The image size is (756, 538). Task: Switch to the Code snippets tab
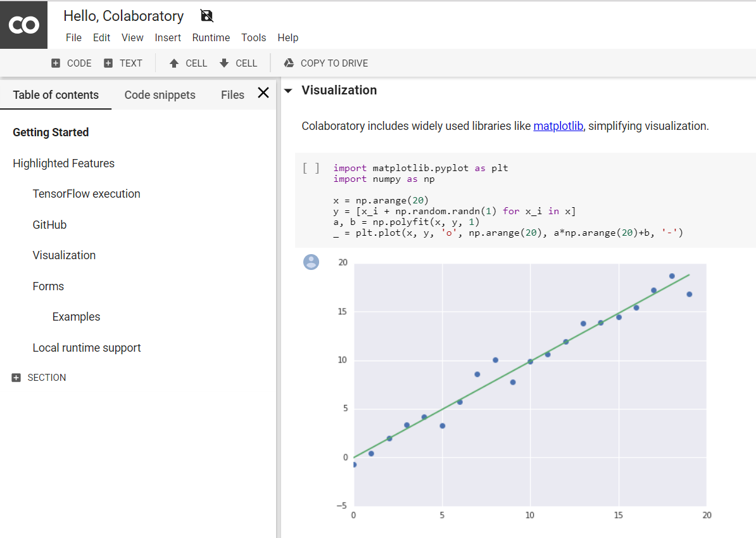(160, 95)
